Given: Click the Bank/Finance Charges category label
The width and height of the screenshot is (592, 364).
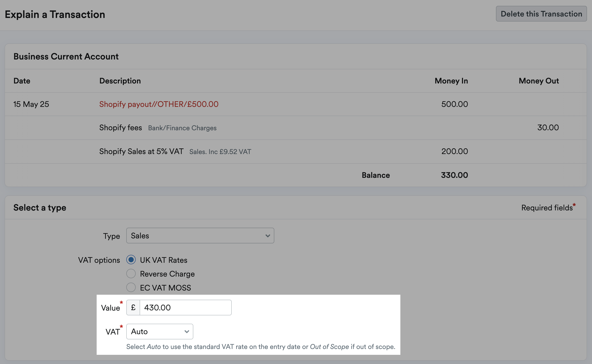Looking at the screenshot, I should click(x=182, y=128).
